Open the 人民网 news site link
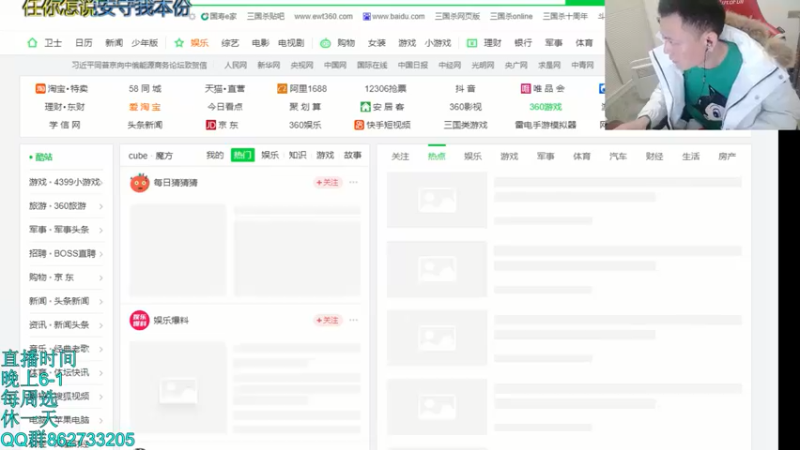 pyautogui.click(x=235, y=65)
